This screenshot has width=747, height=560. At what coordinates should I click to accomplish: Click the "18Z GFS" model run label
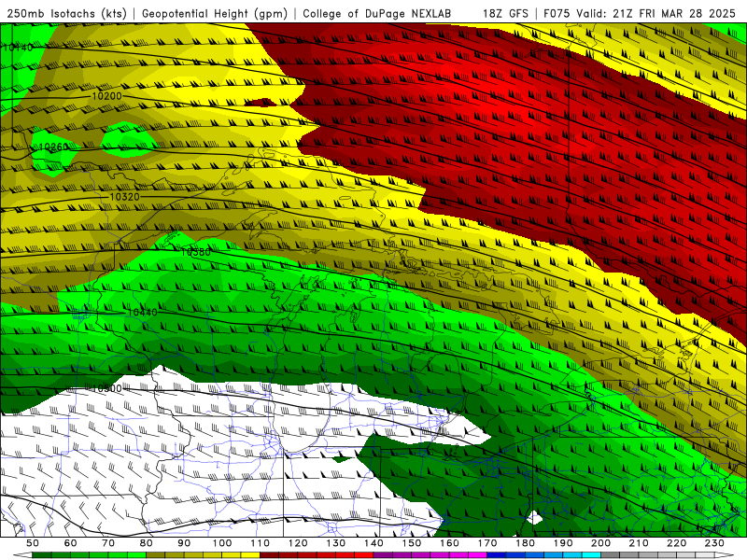tap(505, 13)
